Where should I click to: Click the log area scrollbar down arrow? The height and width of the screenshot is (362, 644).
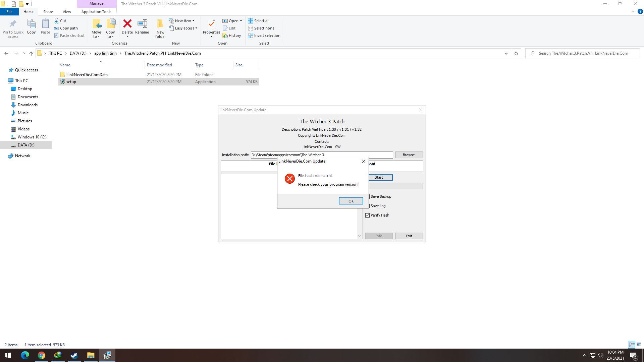coord(359,236)
